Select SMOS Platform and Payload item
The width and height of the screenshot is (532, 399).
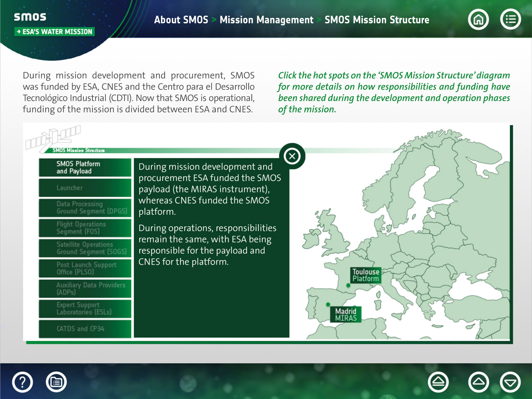tap(85, 168)
